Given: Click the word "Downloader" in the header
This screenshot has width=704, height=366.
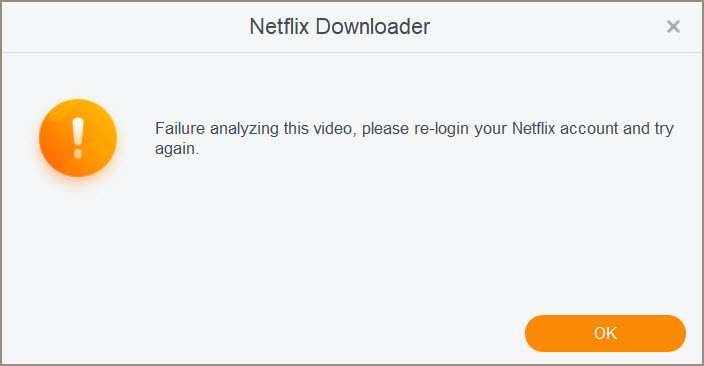Looking at the screenshot, I should click(373, 26).
